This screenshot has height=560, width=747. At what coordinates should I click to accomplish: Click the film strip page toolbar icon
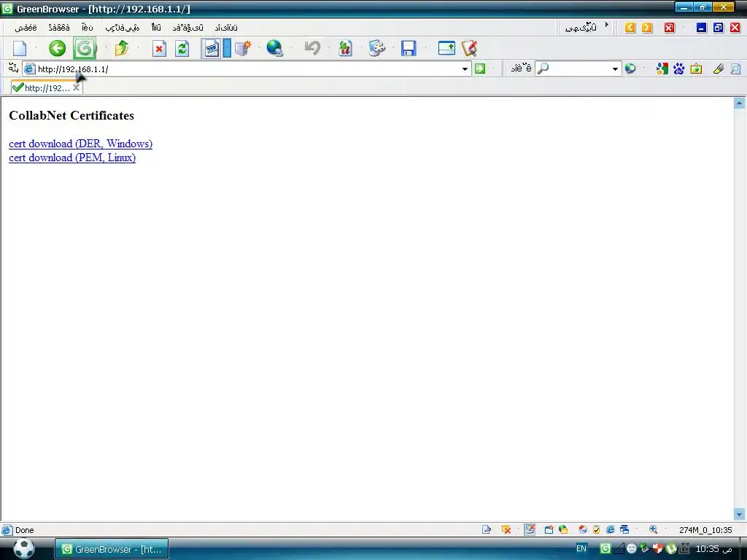click(211, 48)
